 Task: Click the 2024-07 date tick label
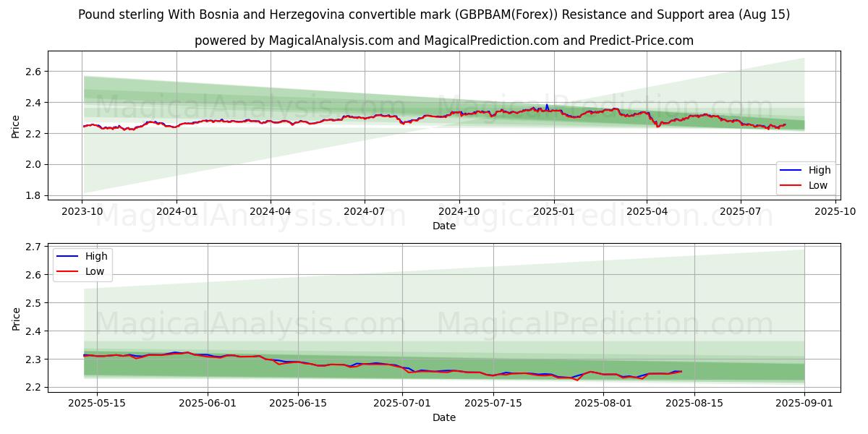tap(364, 211)
